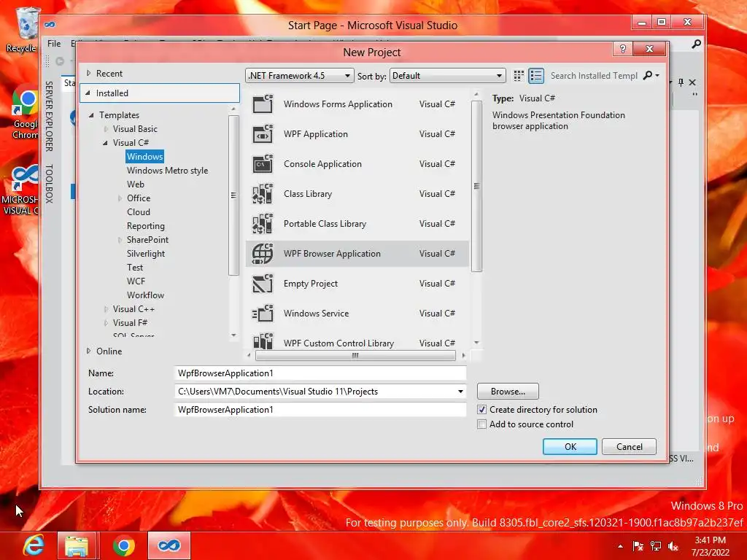Expand the Visual Basic node

pos(106,129)
